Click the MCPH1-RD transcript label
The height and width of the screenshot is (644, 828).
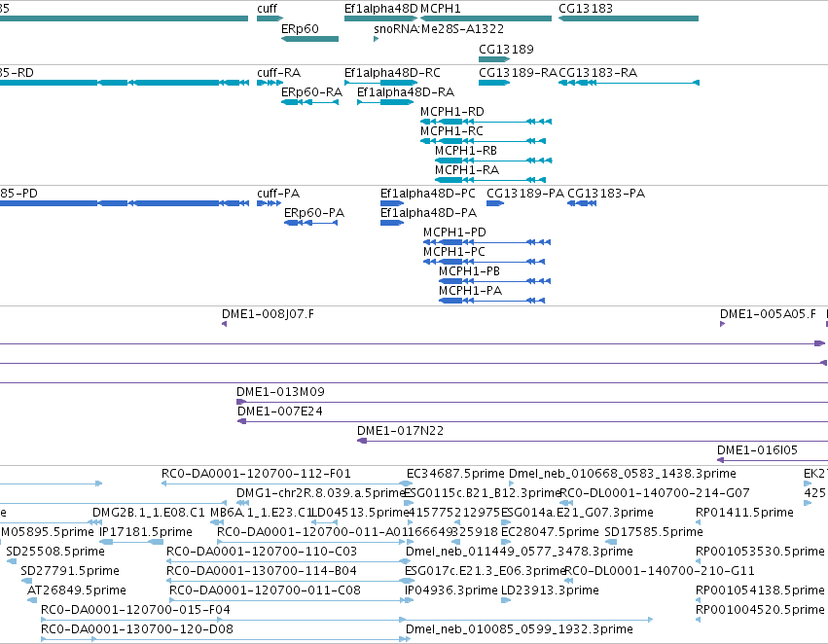coord(452,112)
